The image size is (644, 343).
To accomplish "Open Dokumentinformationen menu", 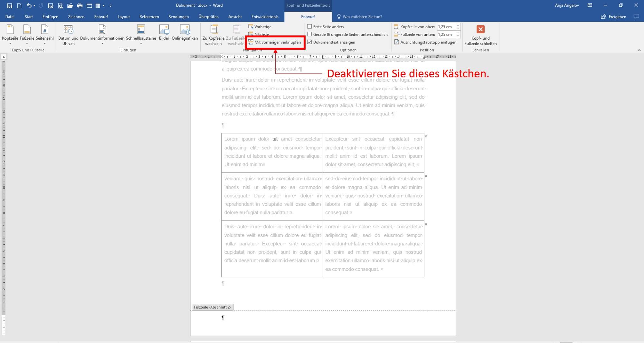I will click(x=102, y=35).
